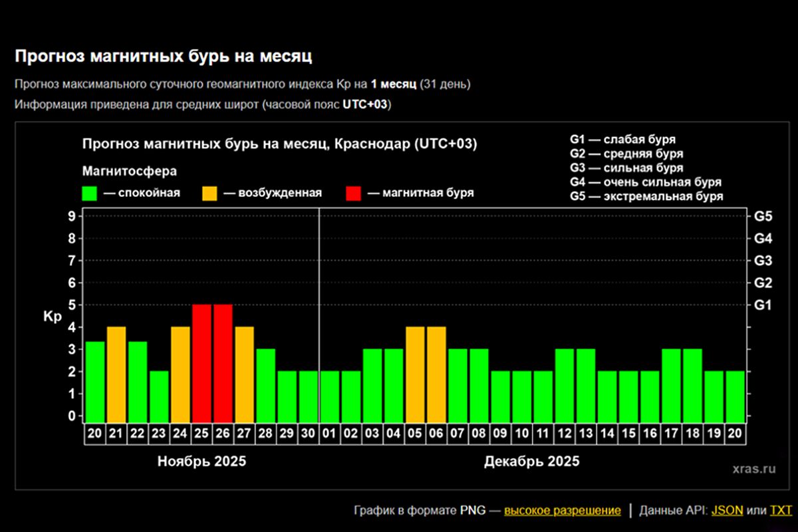
Task: Click the date label 17 on axis
Action: pyautogui.click(x=671, y=434)
